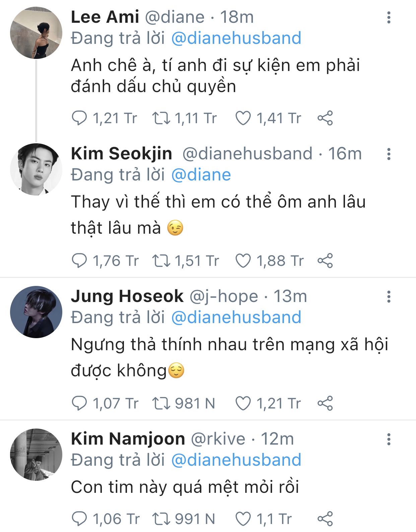416x532 pixels.
Task: Open more options on Kim Seokjin's tweet
Action: pyautogui.click(x=389, y=154)
